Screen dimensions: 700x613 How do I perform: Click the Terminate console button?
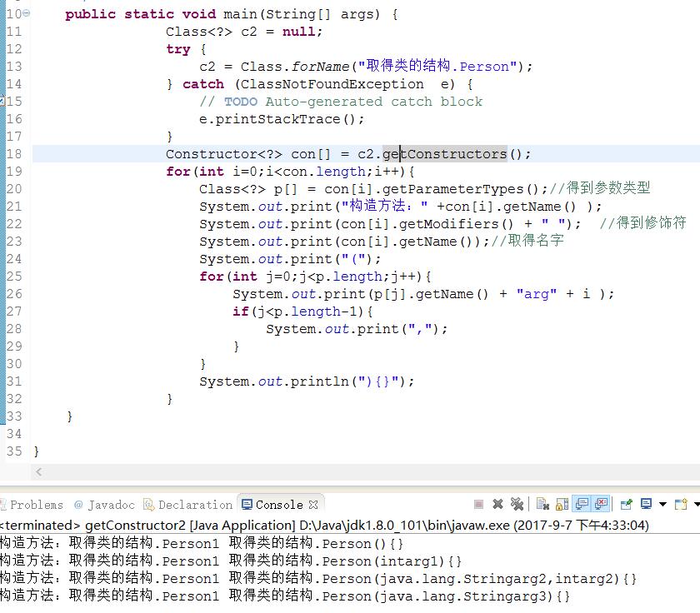pos(478,504)
